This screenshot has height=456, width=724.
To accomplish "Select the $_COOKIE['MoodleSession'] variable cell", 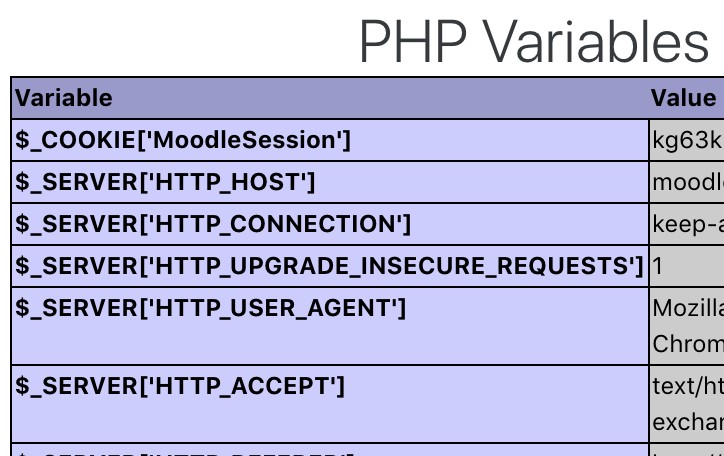I will [183, 140].
